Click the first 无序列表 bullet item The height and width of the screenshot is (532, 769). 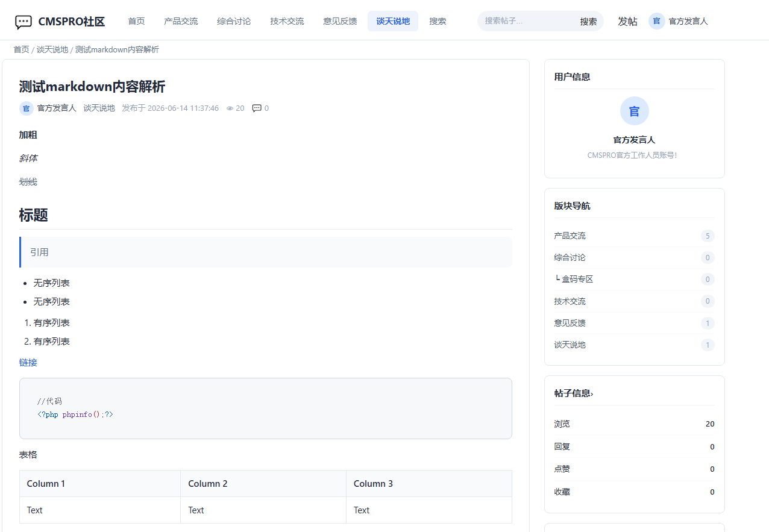tap(52, 283)
